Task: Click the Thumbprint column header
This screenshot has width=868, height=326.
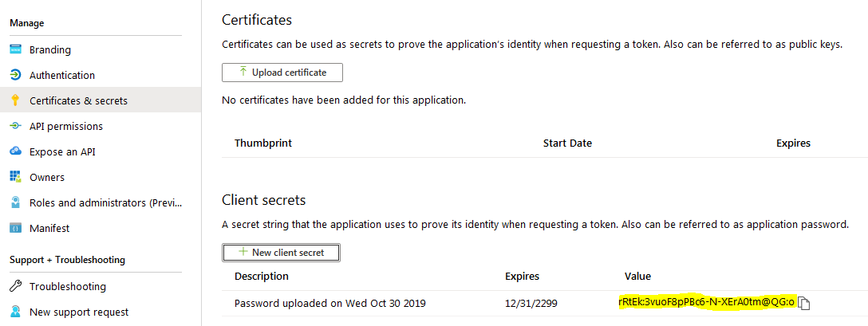Action: [x=263, y=143]
